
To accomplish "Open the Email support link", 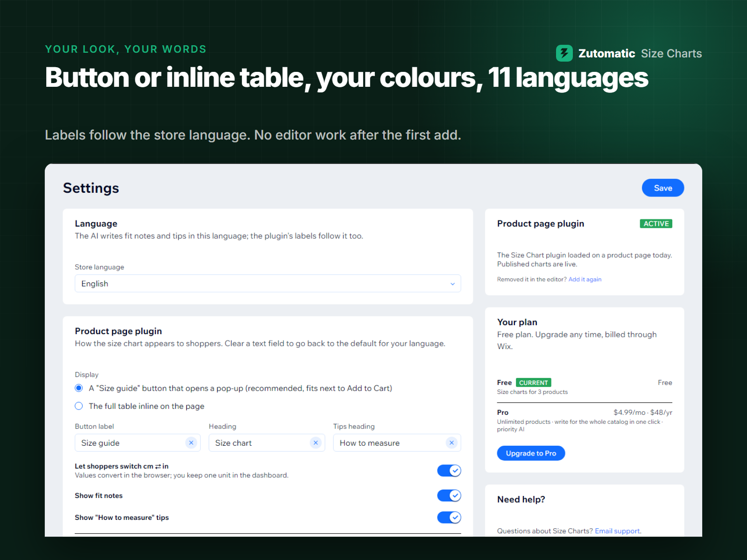I will [617, 531].
